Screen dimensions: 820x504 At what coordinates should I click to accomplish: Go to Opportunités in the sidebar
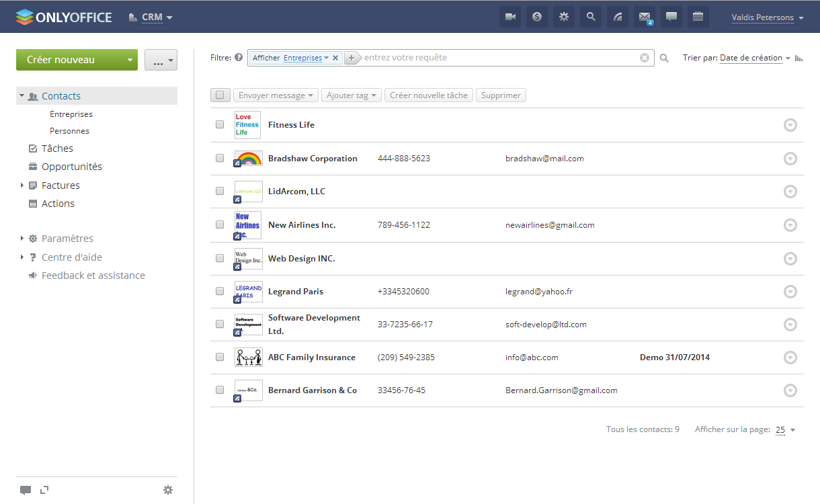72,167
